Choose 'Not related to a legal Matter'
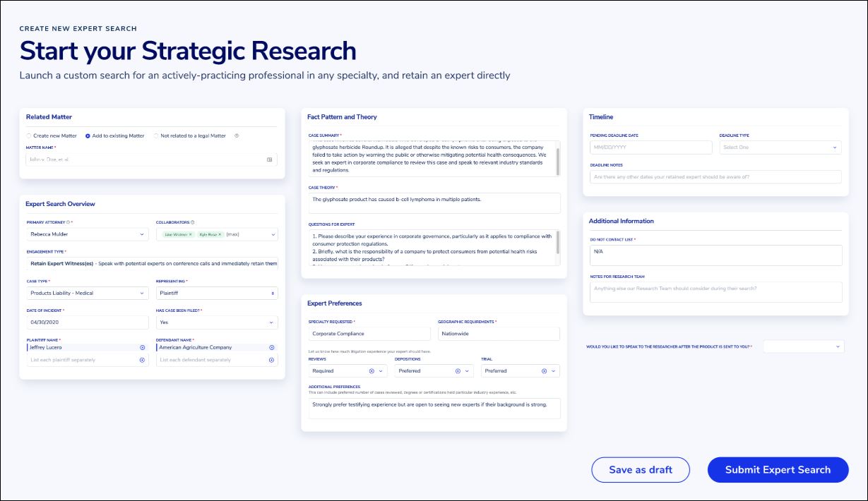This screenshot has height=501, width=868. (x=156, y=135)
